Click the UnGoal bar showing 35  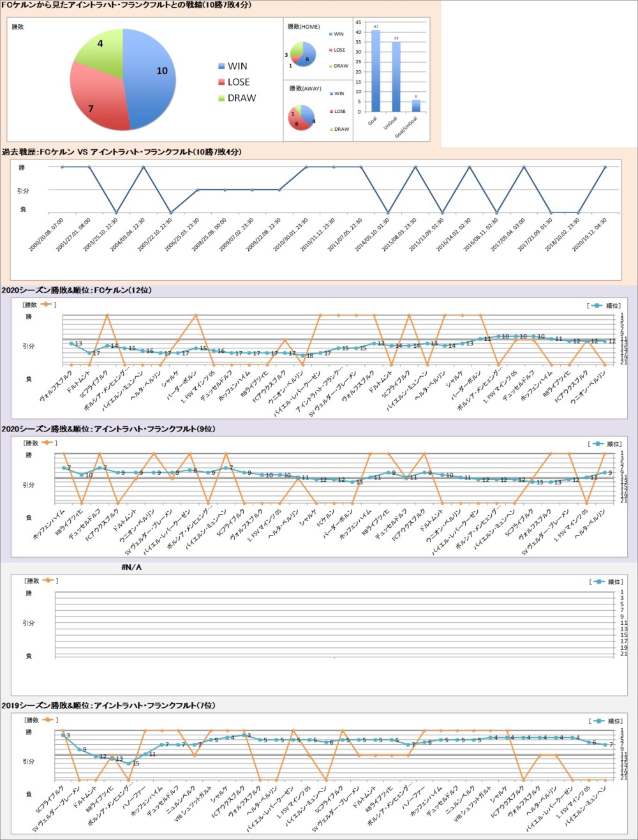tap(396, 77)
